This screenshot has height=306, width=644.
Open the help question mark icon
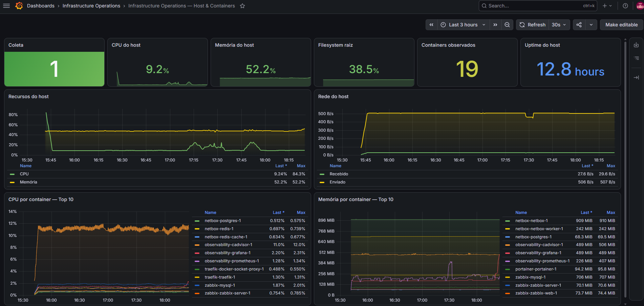(x=625, y=6)
